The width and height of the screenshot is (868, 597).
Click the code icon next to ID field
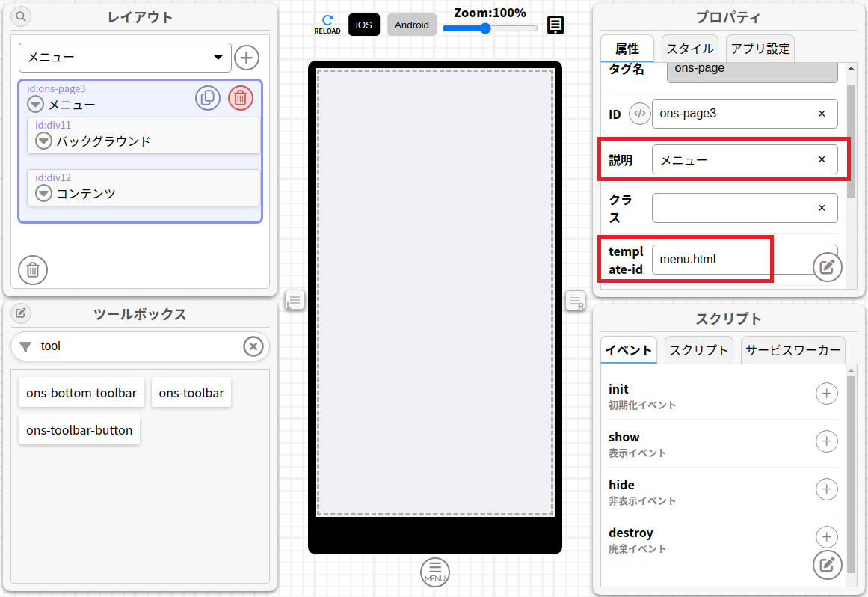pyautogui.click(x=639, y=114)
